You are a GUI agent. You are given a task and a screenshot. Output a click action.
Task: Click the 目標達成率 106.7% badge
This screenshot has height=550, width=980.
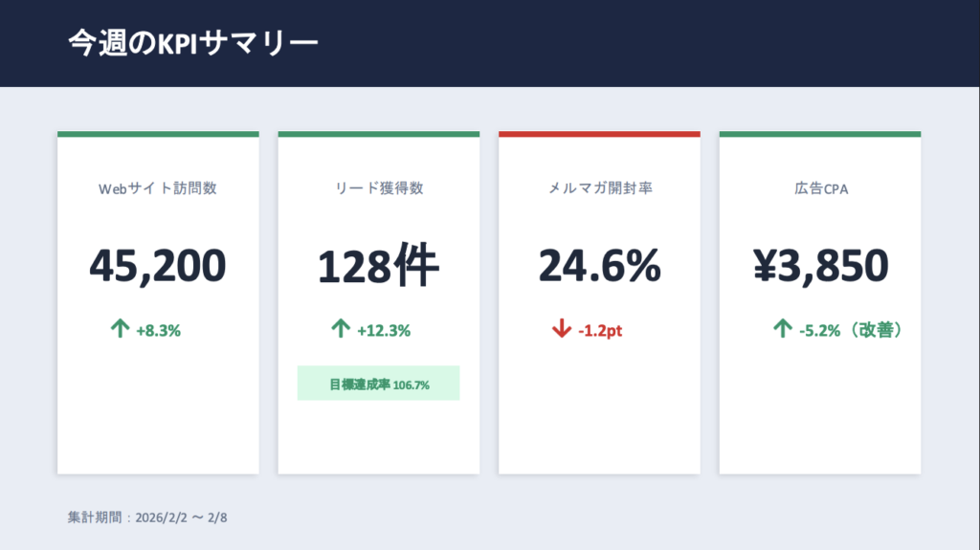[378, 384]
